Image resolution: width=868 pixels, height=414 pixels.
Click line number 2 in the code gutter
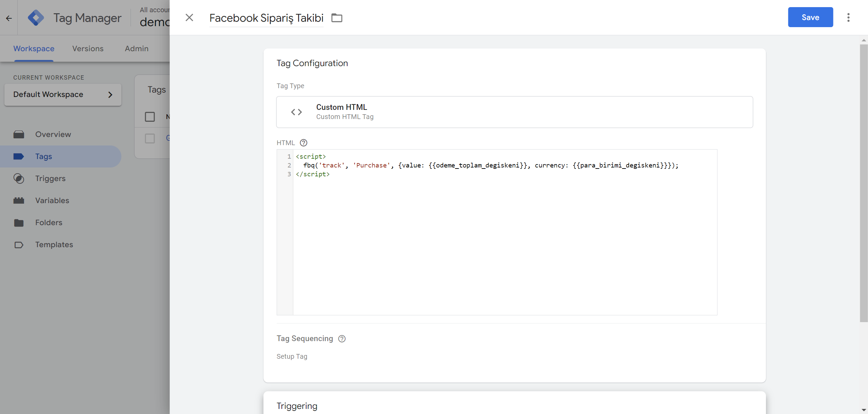tap(289, 165)
